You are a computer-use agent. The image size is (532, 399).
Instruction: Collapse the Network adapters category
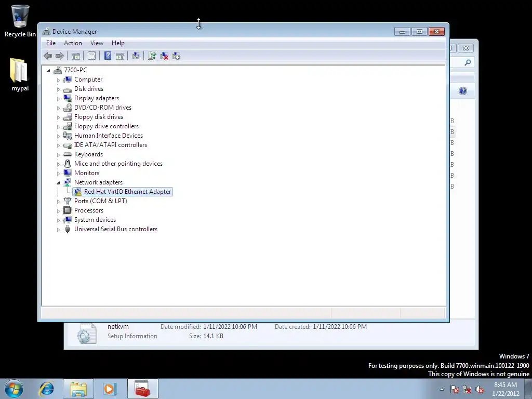point(58,183)
